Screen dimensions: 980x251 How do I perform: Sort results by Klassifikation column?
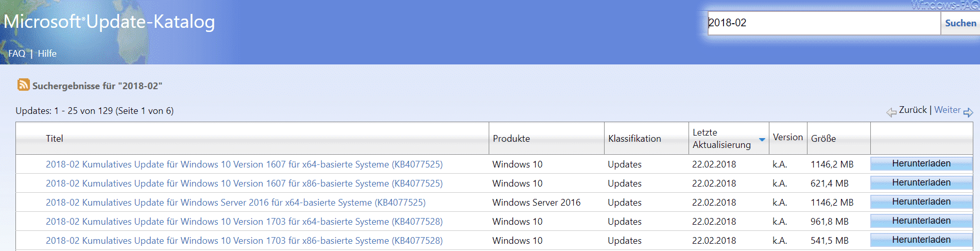coord(634,139)
